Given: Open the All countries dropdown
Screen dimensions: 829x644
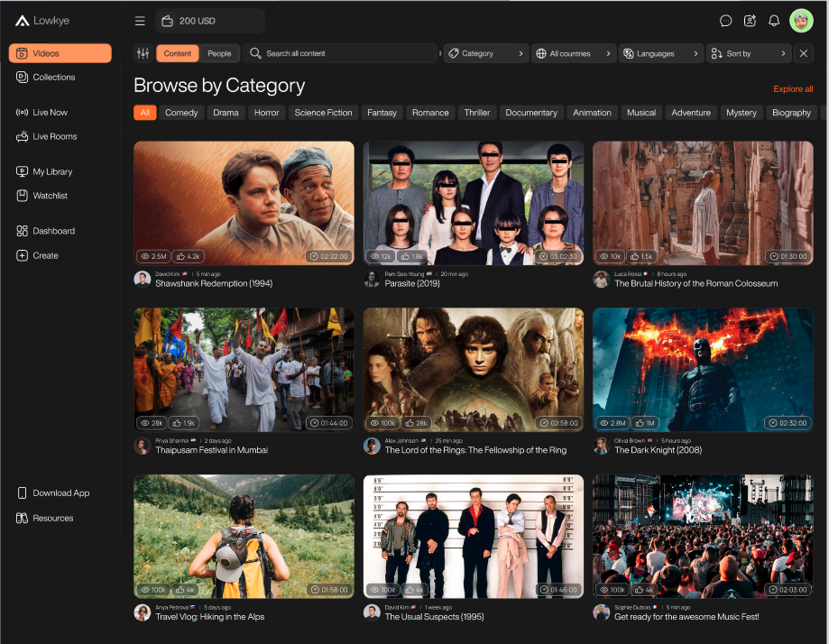Looking at the screenshot, I should coord(574,53).
